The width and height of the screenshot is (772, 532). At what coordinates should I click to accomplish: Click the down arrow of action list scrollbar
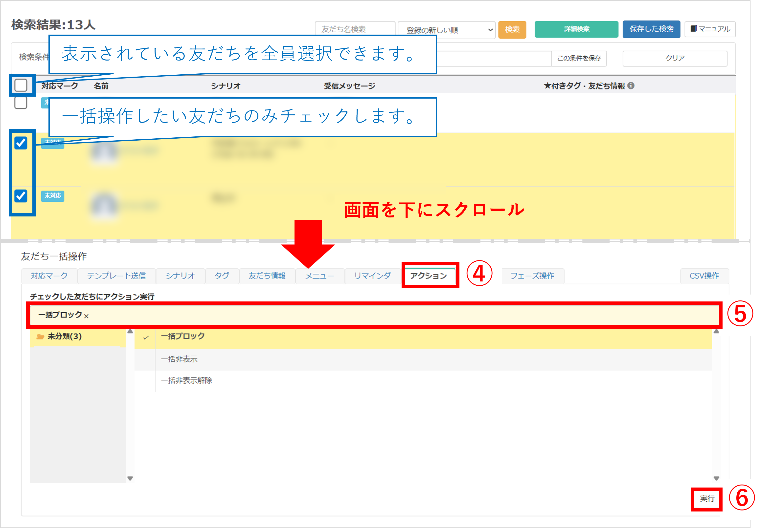[716, 478]
